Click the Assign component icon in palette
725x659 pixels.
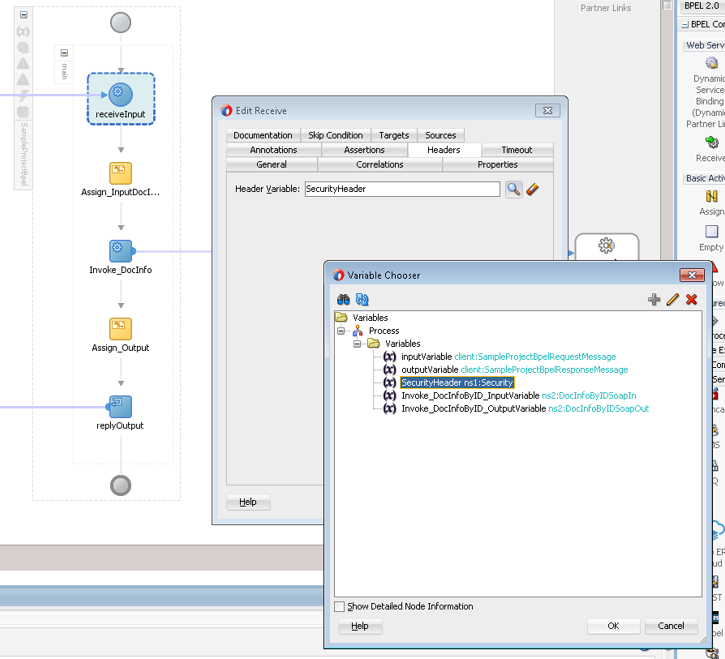click(x=712, y=196)
